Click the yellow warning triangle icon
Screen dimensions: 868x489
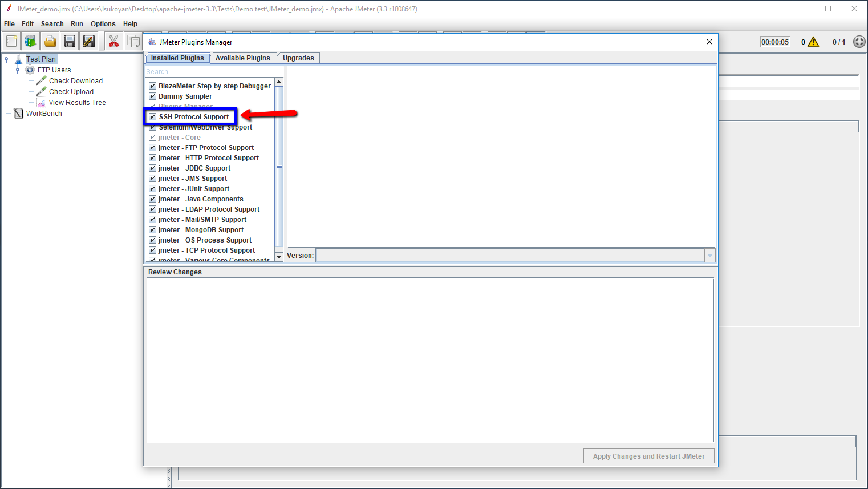pos(813,42)
